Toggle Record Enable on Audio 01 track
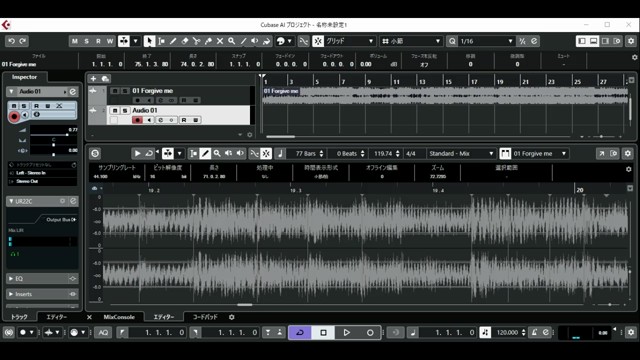 tap(137, 120)
